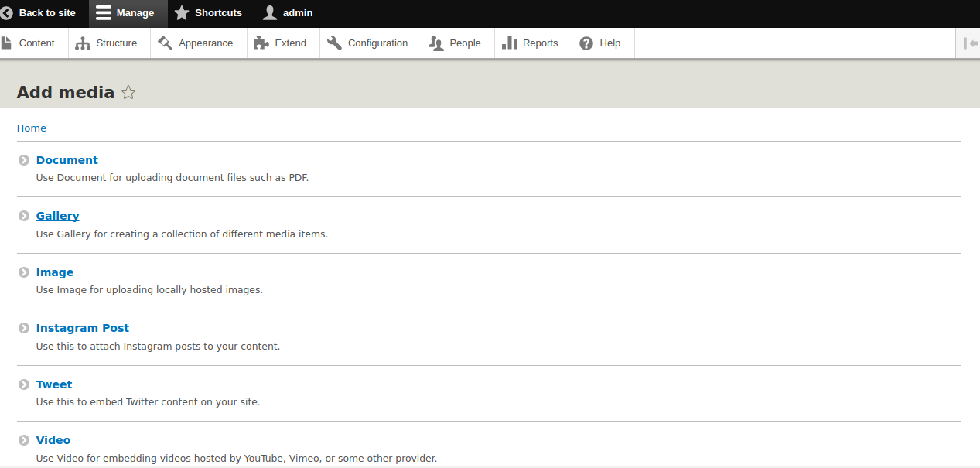Toggle toolbar orientation to vertical
The height and width of the screenshot is (468, 980).
click(970, 43)
